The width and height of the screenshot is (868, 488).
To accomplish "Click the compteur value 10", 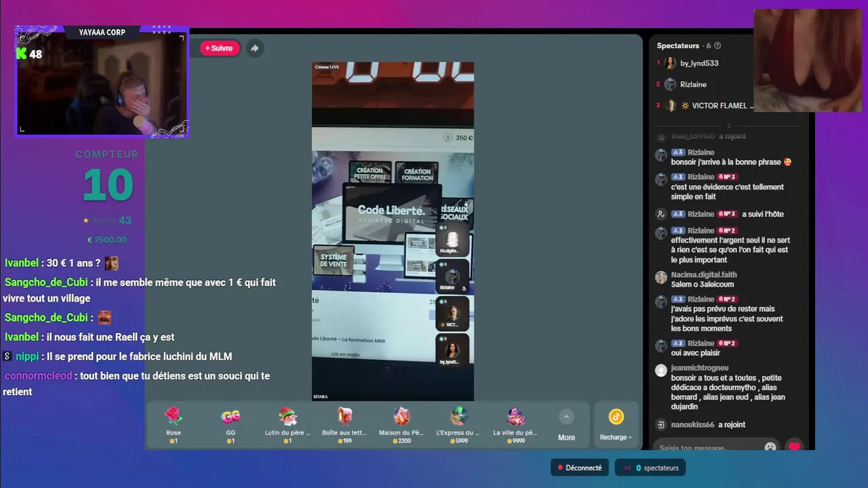I will (x=108, y=184).
